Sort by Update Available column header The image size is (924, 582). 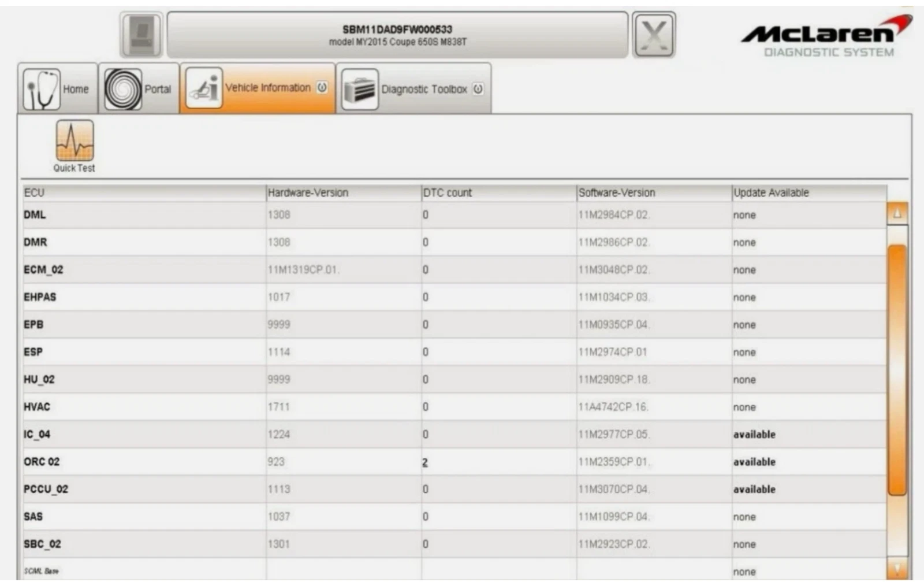(x=809, y=192)
